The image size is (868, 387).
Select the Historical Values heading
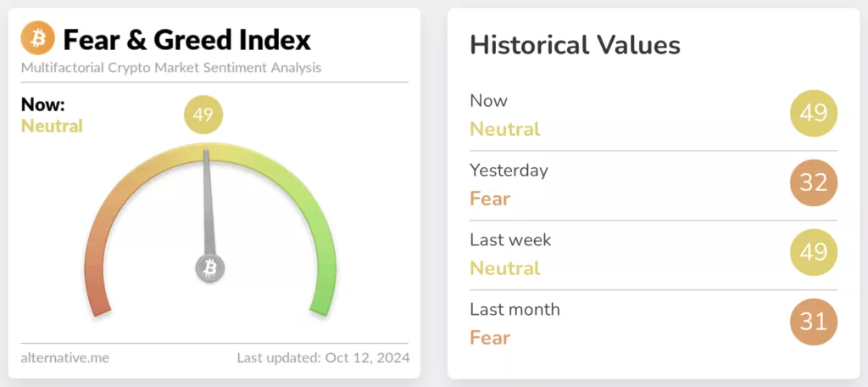[x=575, y=45]
